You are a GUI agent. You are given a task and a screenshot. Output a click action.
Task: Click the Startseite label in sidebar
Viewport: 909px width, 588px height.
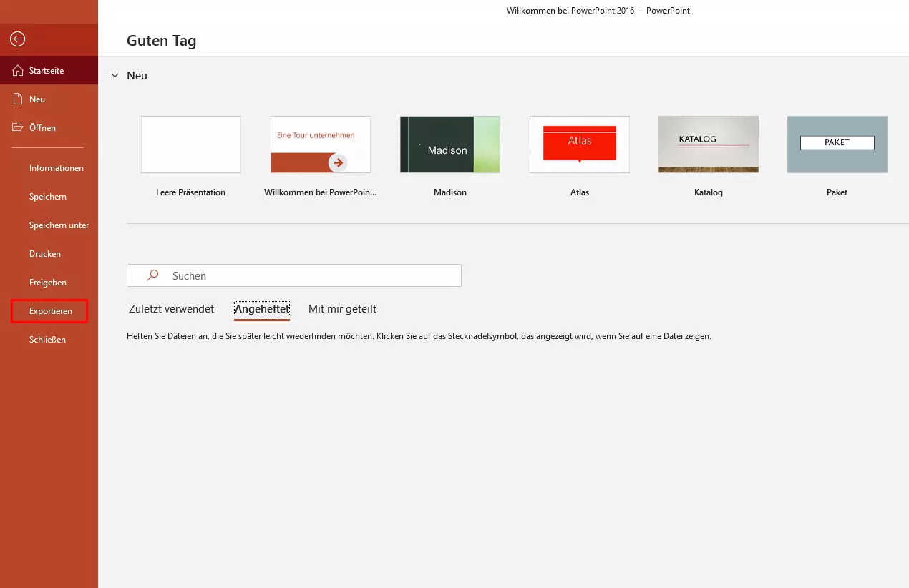(47, 71)
